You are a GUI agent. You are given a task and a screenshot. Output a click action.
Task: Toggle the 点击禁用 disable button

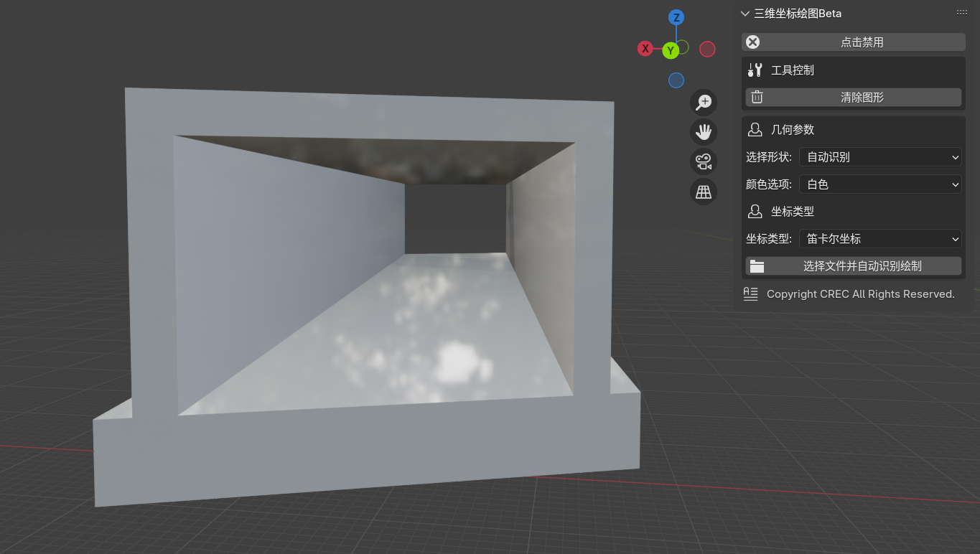point(853,42)
